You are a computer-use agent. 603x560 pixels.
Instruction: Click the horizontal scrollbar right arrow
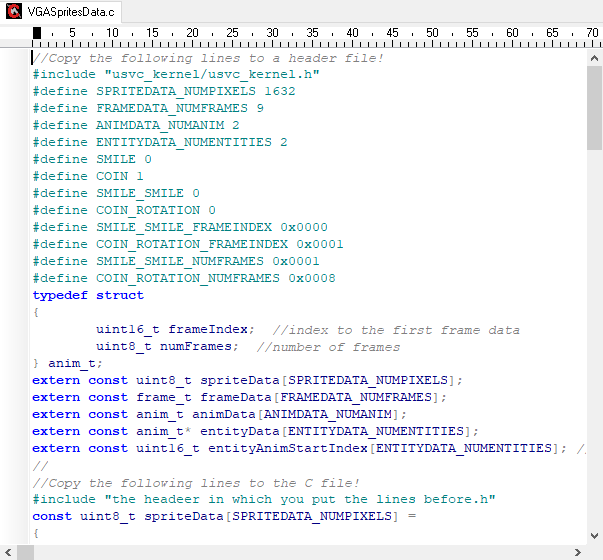click(x=577, y=553)
